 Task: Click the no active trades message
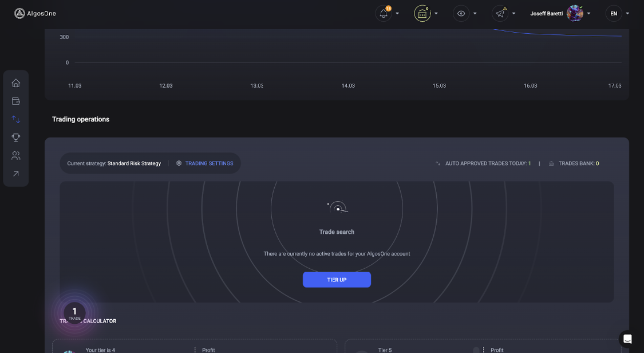click(337, 254)
